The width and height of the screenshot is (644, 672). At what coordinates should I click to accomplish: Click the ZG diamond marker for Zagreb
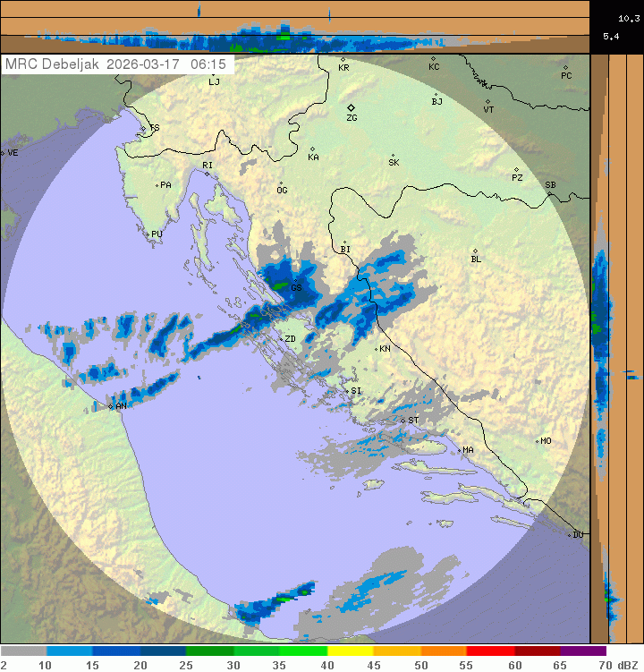point(352,107)
